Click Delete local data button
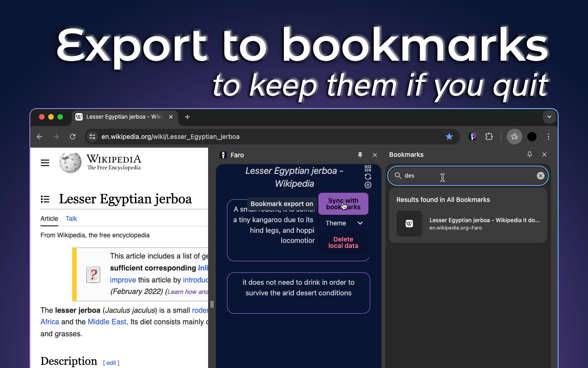Image resolution: width=588 pixels, height=368 pixels. click(343, 242)
